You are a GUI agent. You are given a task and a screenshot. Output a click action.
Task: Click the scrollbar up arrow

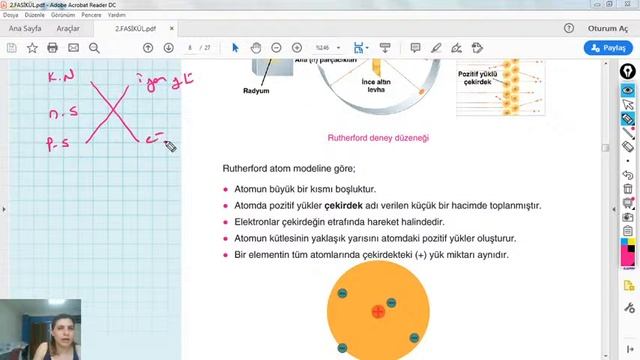pos(605,63)
